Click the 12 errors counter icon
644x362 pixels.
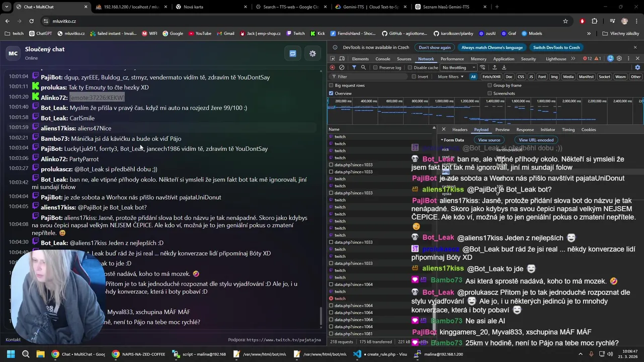click(587, 59)
